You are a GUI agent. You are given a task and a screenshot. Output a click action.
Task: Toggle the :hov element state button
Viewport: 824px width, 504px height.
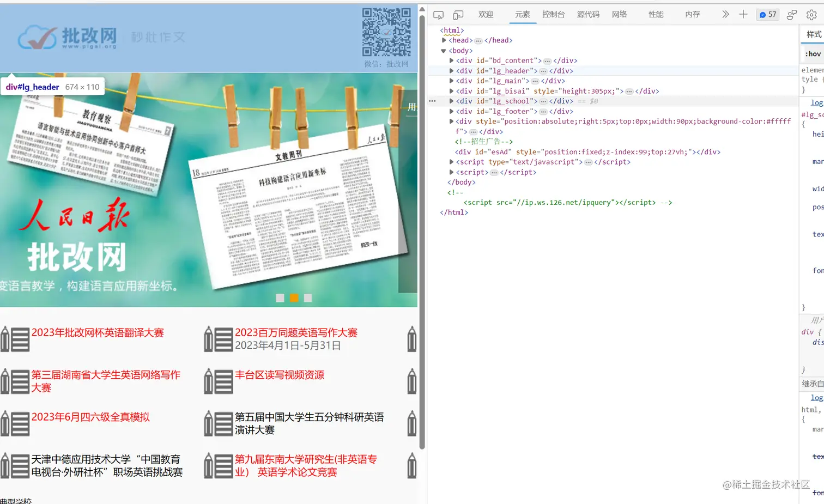pos(813,54)
